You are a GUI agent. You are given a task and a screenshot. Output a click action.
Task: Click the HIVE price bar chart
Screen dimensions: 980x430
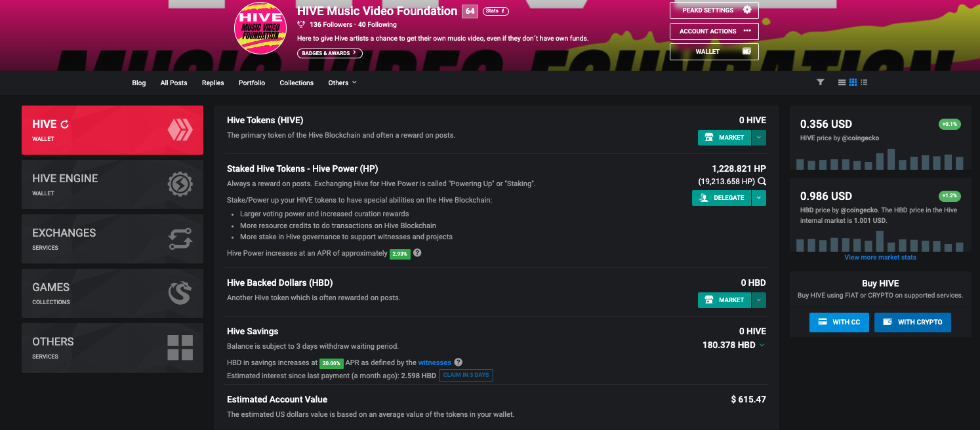click(880, 159)
